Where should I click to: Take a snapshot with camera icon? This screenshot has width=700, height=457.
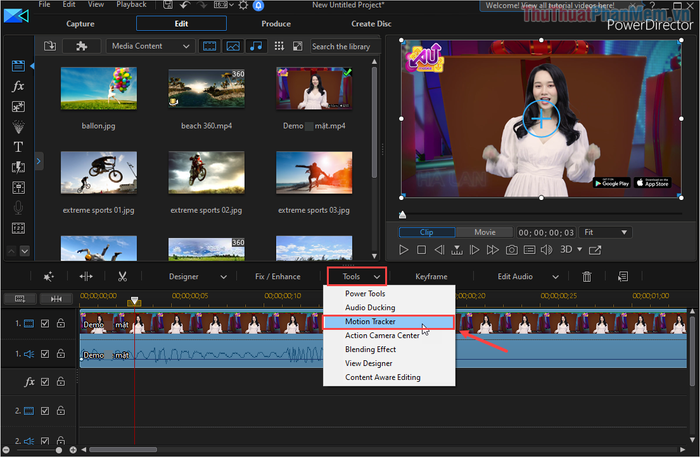[x=512, y=249]
